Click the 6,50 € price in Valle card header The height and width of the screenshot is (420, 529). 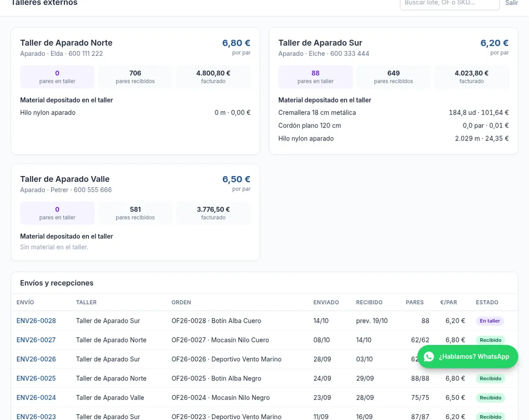(x=236, y=179)
